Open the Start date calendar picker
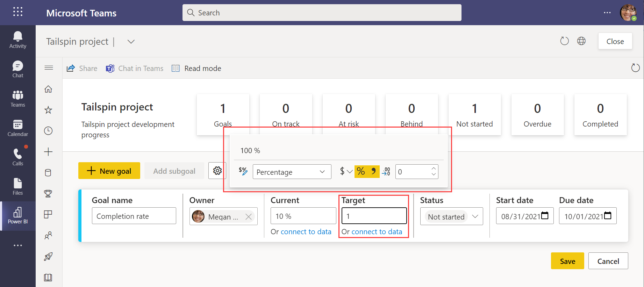The width and height of the screenshot is (644, 287). tap(545, 215)
